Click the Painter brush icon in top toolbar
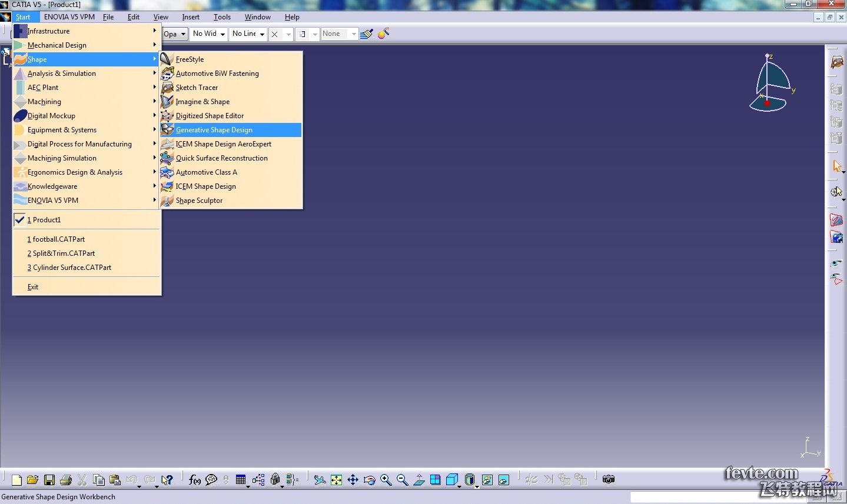Viewport: 847px width, 504px height. point(367,34)
